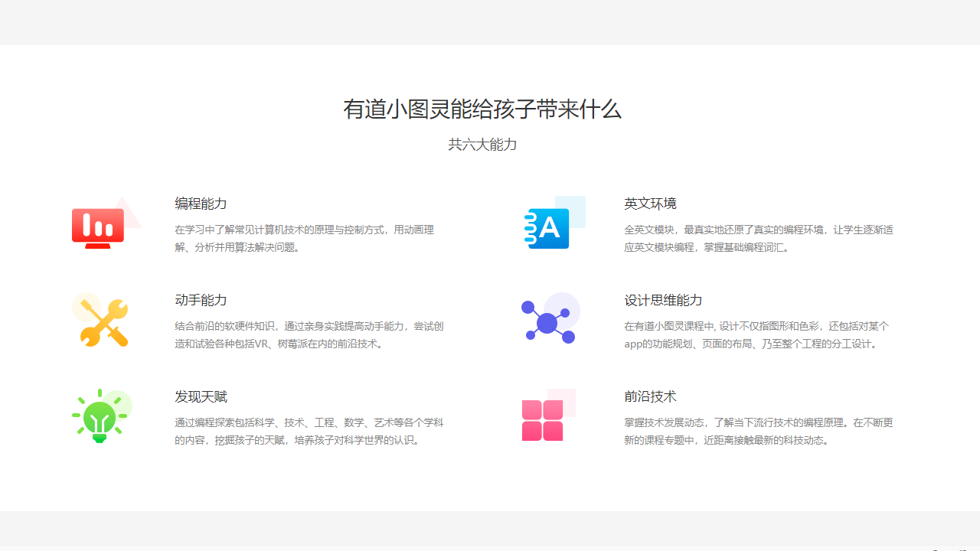
Task: Click the 英文环境 heading
Action: pos(649,204)
